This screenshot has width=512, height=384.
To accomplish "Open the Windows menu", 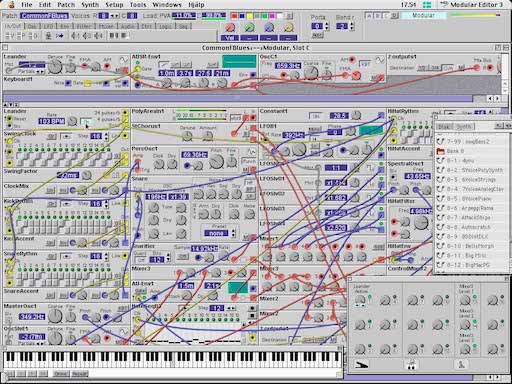I will tap(167, 5).
